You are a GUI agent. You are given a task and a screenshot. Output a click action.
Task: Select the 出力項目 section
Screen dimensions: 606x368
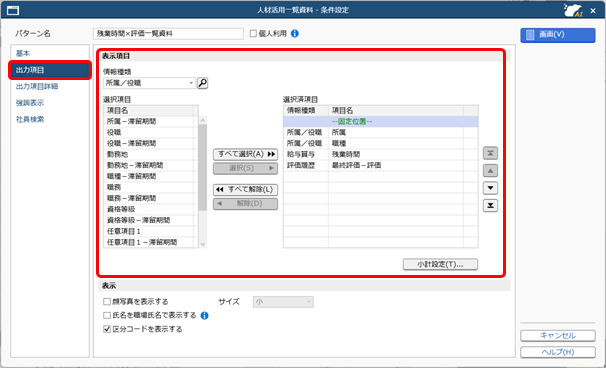(x=50, y=70)
